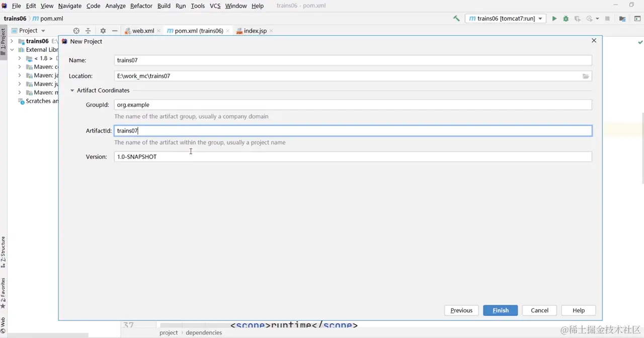Run trains06 with the green play icon
This screenshot has width=644, height=338.
click(x=554, y=19)
